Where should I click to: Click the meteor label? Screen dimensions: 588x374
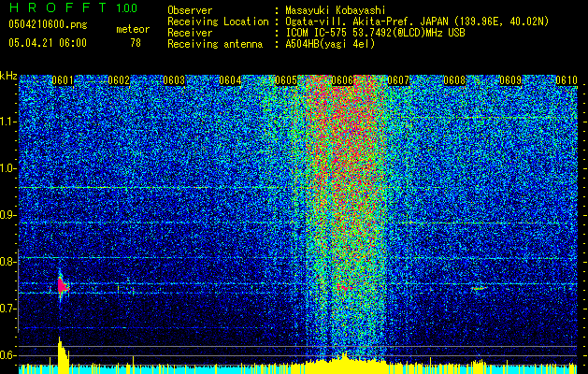click(133, 29)
